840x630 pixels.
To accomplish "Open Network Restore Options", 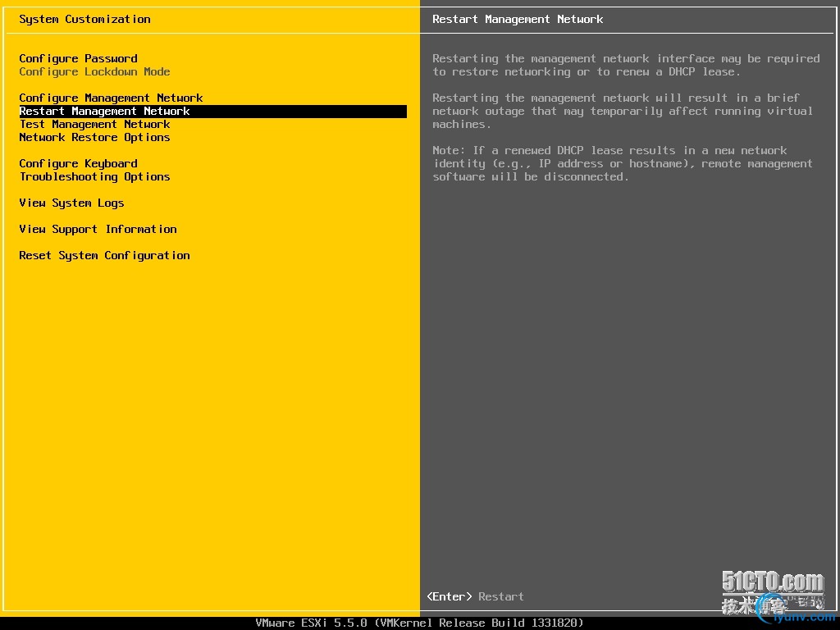I will 95,137.
